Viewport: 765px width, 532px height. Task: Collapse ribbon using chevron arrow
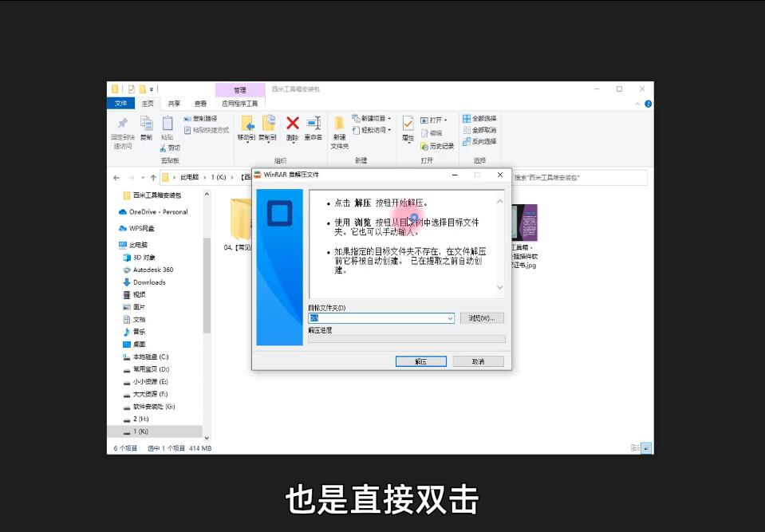click(637, 104)
